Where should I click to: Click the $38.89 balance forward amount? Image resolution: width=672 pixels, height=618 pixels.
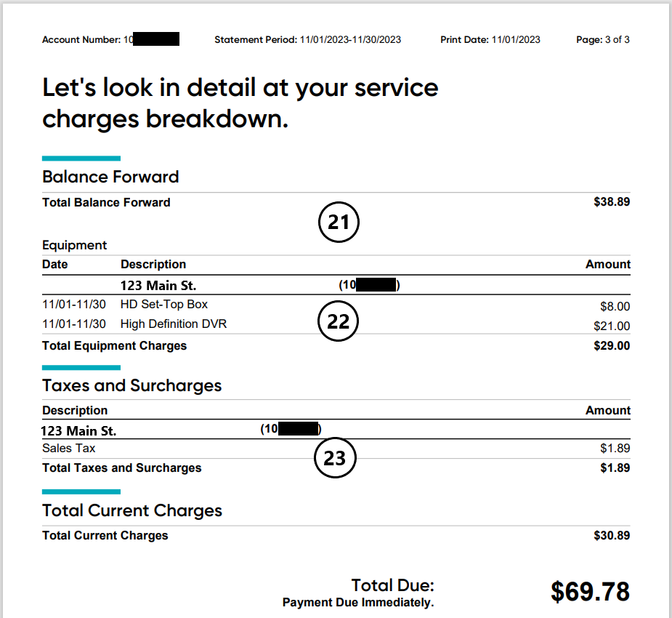[x=612, y=202]
